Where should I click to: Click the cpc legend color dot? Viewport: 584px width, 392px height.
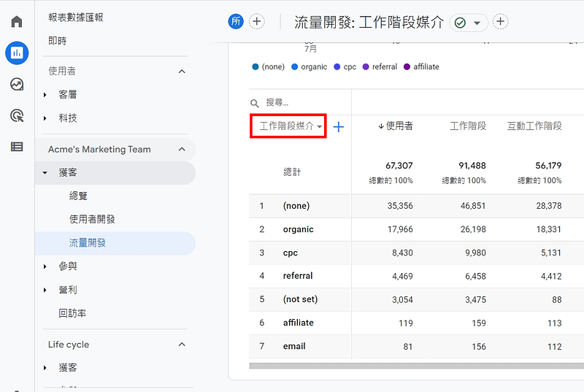pos(337,66)
